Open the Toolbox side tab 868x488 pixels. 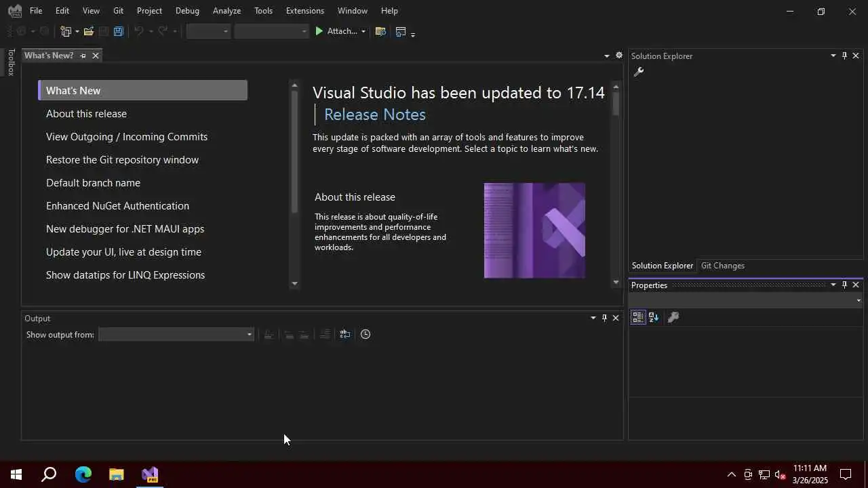pyautogui.click(x=11, y=62)
